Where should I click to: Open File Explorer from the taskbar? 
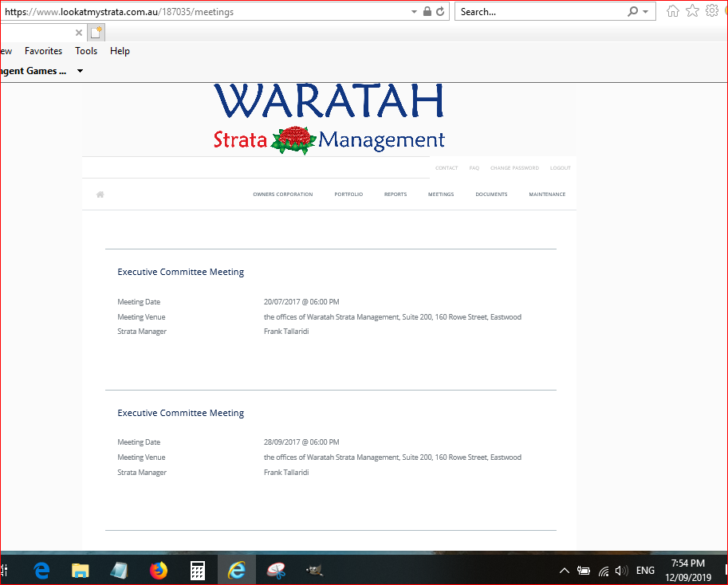81,570
